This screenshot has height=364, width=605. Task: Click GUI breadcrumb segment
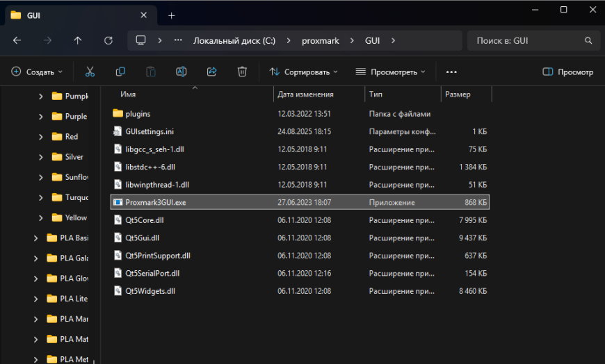tap(372, 40)
